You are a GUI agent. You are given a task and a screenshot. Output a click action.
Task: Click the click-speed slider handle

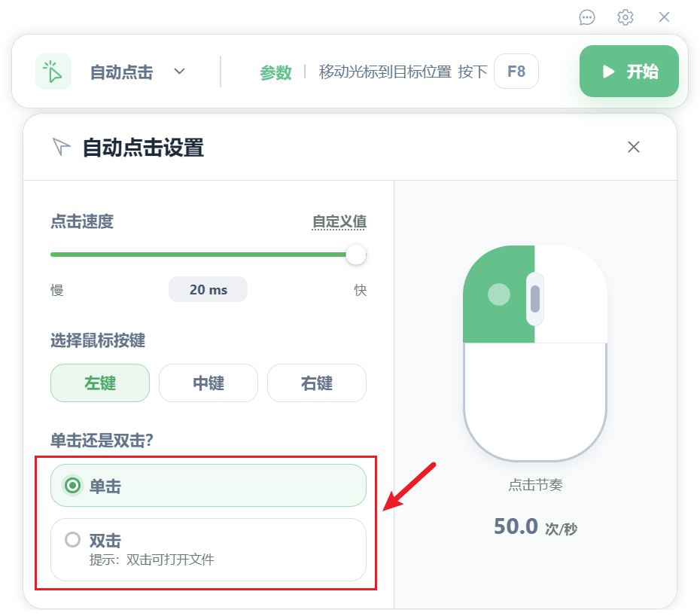click(356, 255)
